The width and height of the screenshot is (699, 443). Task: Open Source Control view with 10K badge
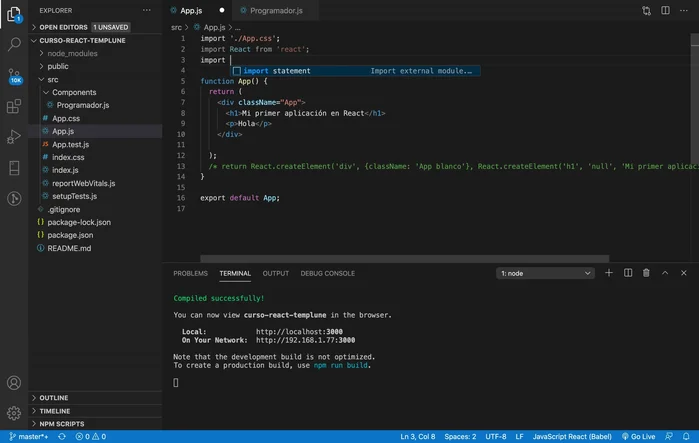tap(14, 76)
